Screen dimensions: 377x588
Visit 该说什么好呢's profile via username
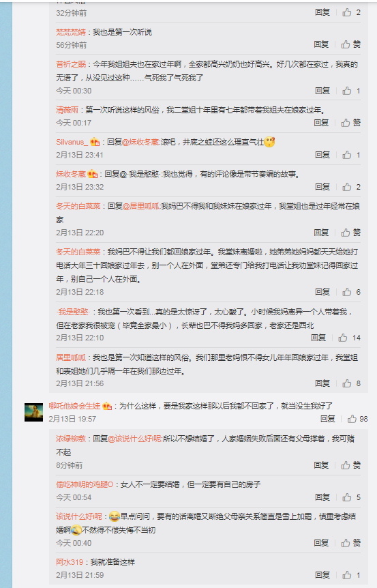click(x=79, y=516)
